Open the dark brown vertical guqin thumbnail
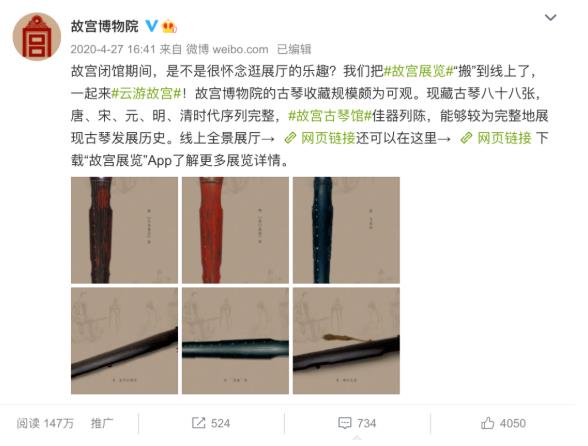Image resolution: width=588 pixels, height=446 pixels. (x=124, y=230)
